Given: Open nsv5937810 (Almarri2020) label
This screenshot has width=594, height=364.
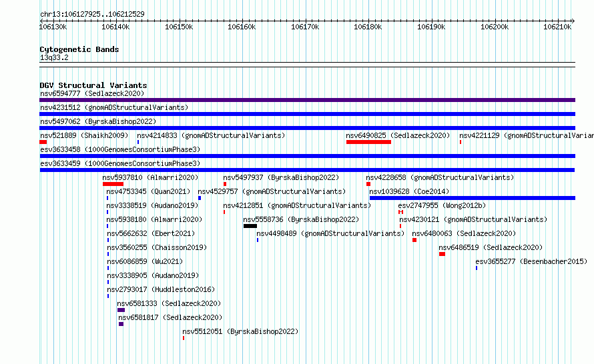Looking at the screenshot, I should pyautogui.click(x=150, y=177).
